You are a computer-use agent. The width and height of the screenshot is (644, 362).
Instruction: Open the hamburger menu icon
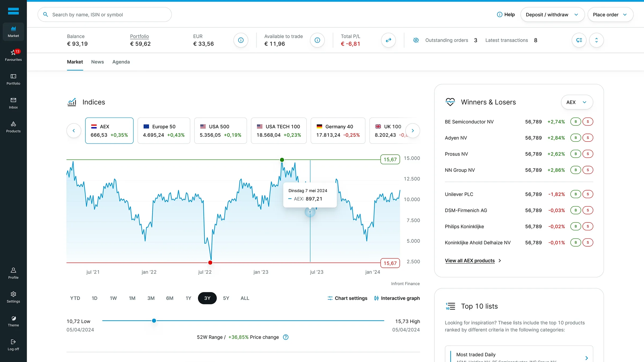pyautogui.click(x=13, y=11)
